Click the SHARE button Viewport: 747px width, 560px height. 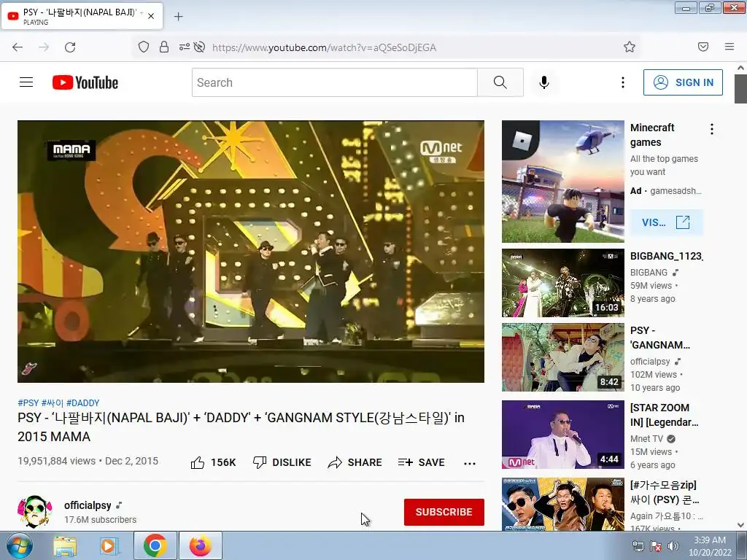[355, 462]
